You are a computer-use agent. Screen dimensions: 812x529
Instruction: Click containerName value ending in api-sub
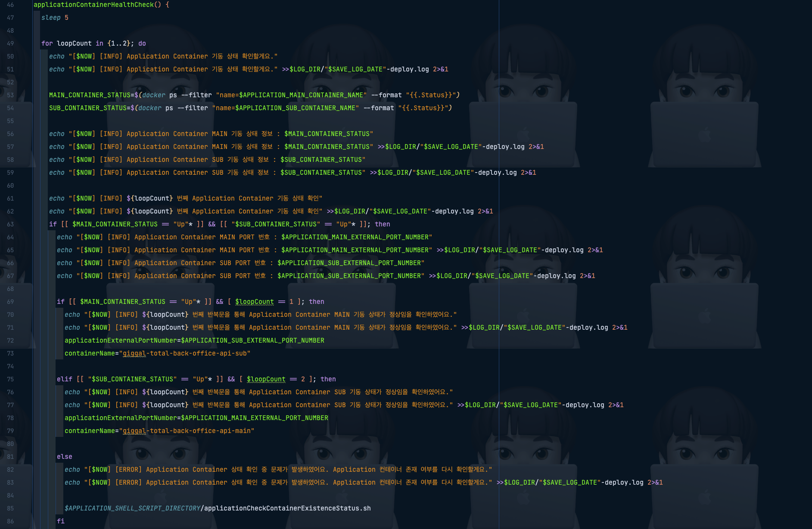click(x=184, y=353)
